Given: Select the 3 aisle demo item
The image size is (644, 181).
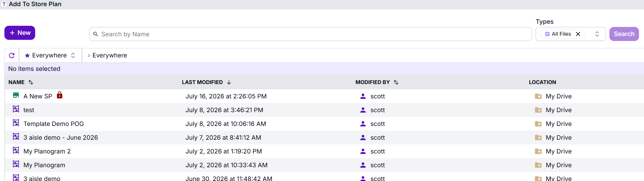Looking at the screenshot, I should click(42, 178).
